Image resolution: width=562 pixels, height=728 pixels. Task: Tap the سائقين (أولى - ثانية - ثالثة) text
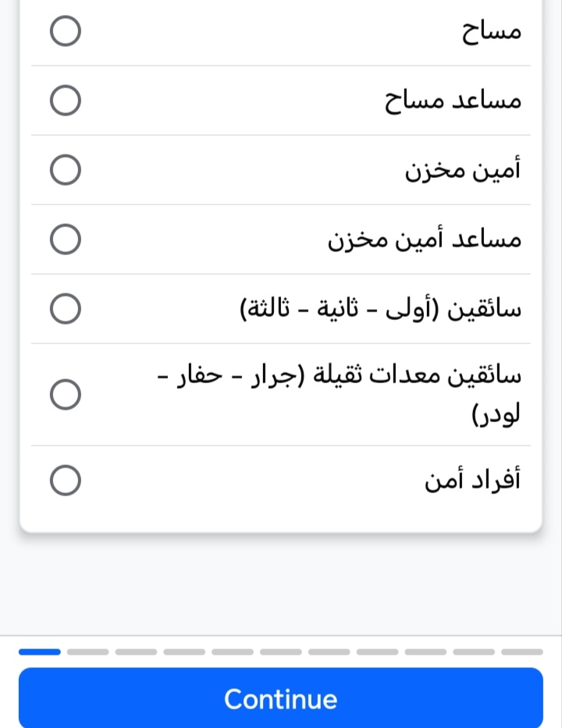point(380,309)
